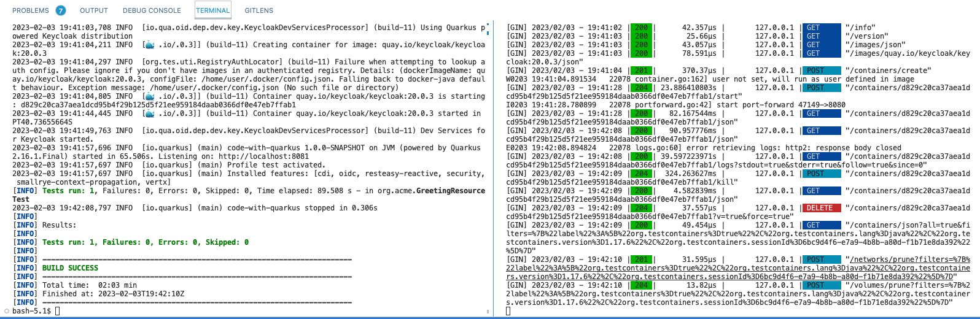Click the RegistryAuthLocator failure log line

[x=249, y=75]
